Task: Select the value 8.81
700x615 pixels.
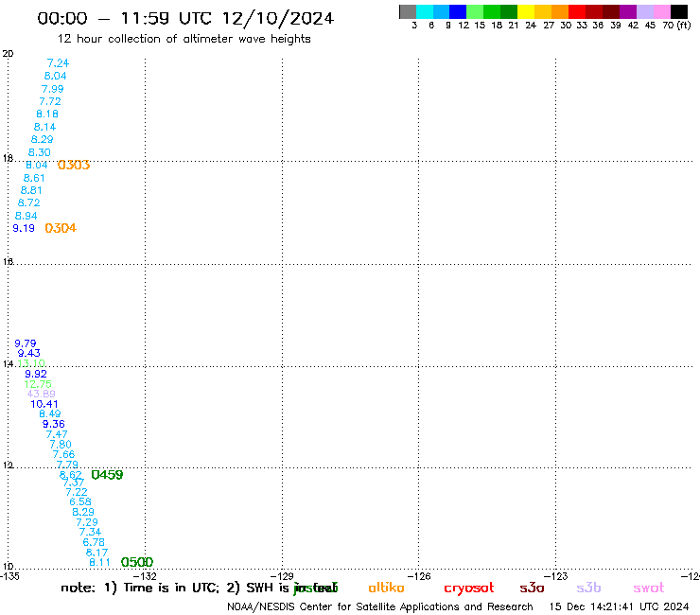Action: tap(31, 190)
